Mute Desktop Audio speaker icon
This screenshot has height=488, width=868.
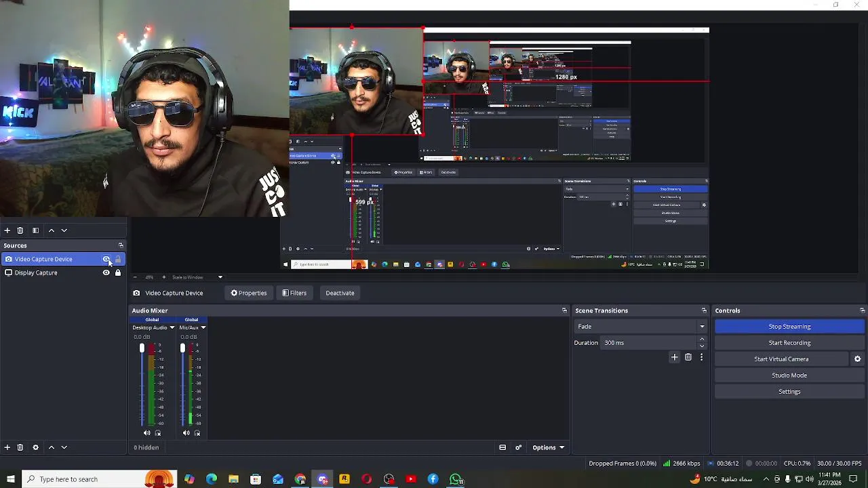tap(146, 433)
